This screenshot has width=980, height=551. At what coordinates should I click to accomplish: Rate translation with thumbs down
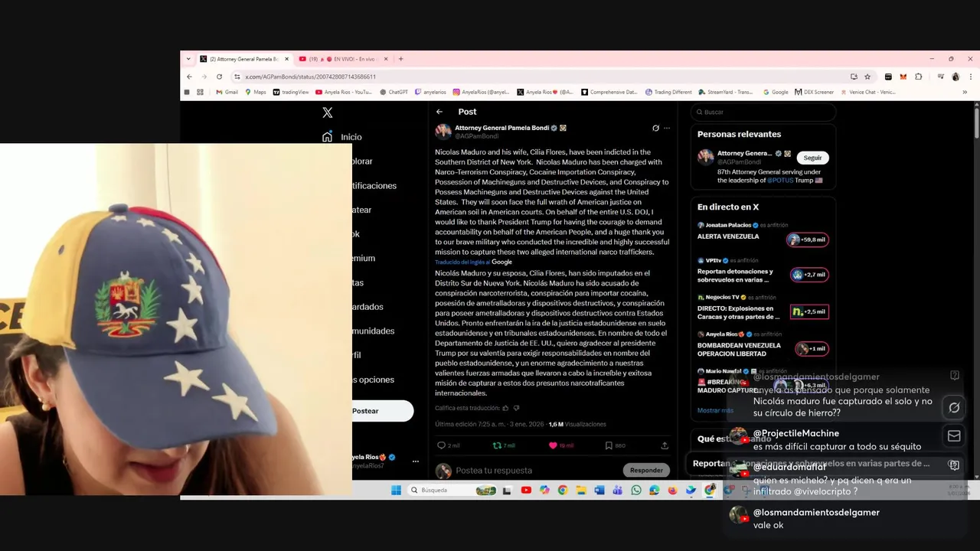pos(516,408)
